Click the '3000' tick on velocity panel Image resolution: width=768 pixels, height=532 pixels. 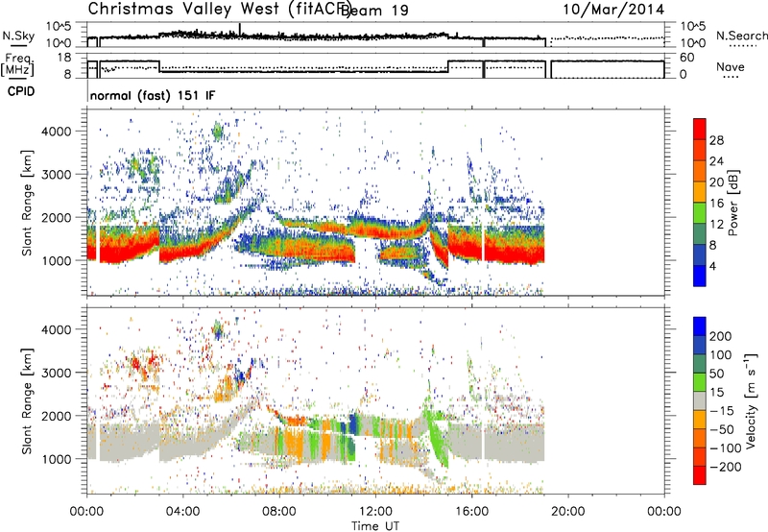56,373
